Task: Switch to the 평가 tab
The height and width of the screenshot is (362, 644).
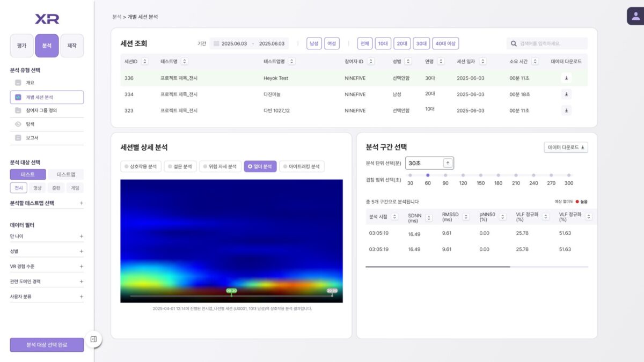Action: tap(22, 46)
